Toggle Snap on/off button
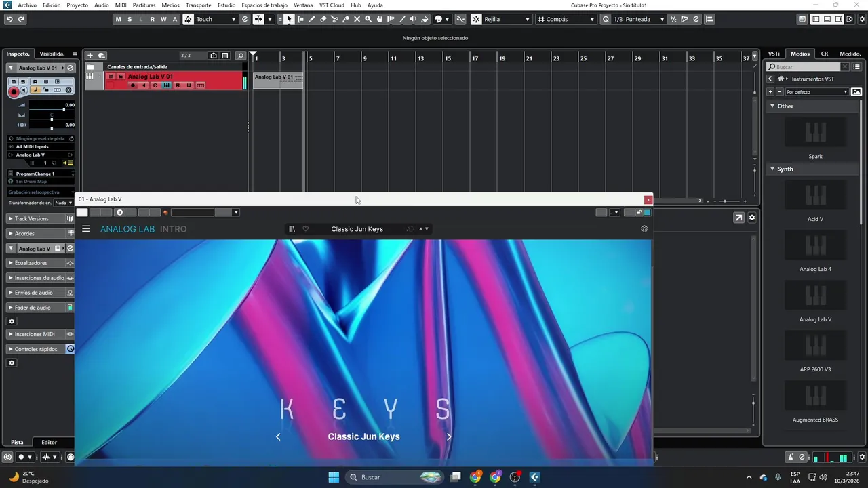The height and width of the screenshot is (488, 868). point(476,19)
